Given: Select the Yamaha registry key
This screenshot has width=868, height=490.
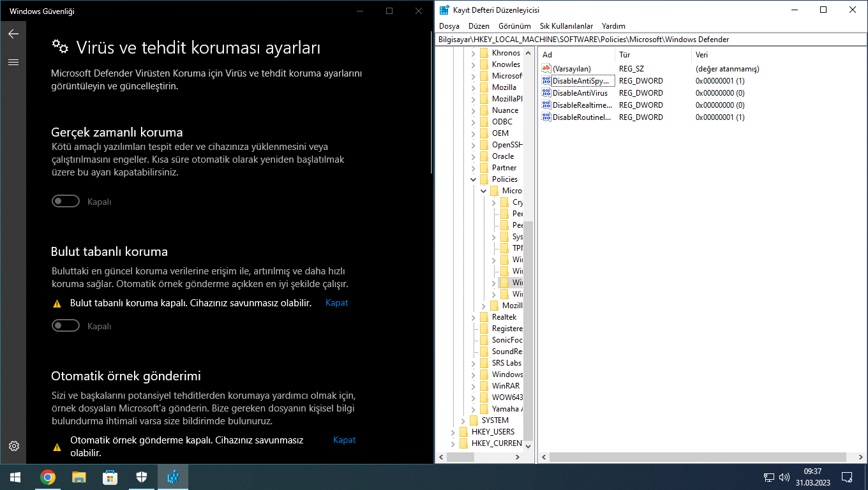Looking at the screenshot, I should pyautogui.click(x=507, y=409).
